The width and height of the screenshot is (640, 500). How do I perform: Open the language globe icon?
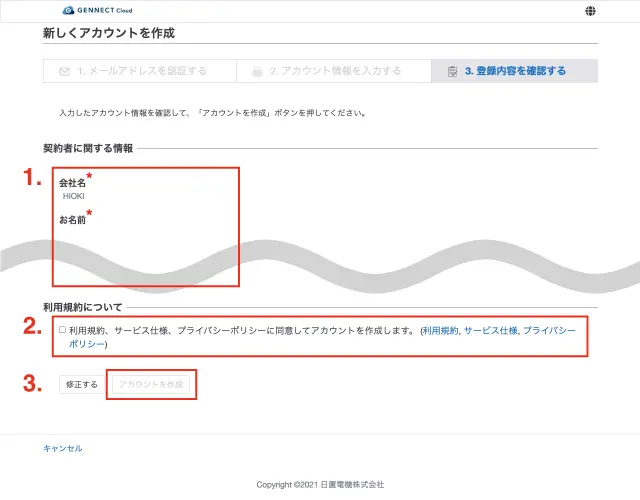coord(590,11)
